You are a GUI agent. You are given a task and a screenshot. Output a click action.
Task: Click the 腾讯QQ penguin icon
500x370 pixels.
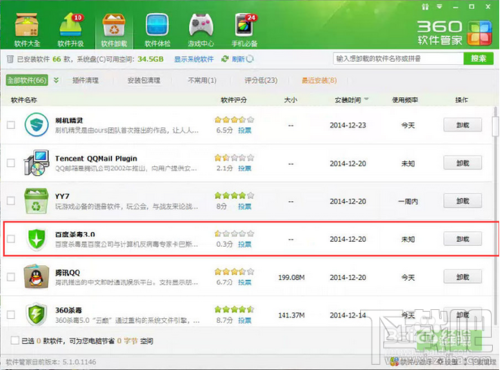[x=36, y=276]
